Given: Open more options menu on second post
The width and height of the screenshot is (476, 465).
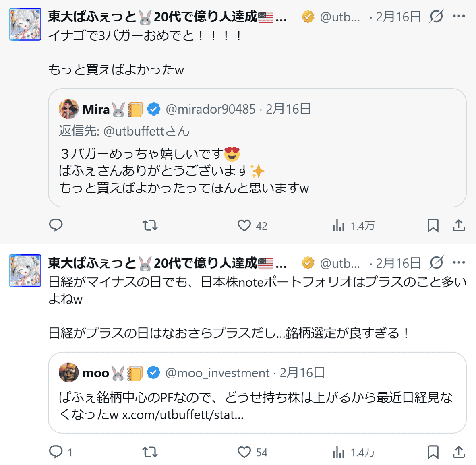Looking at the screenshot, I should 459,263.
